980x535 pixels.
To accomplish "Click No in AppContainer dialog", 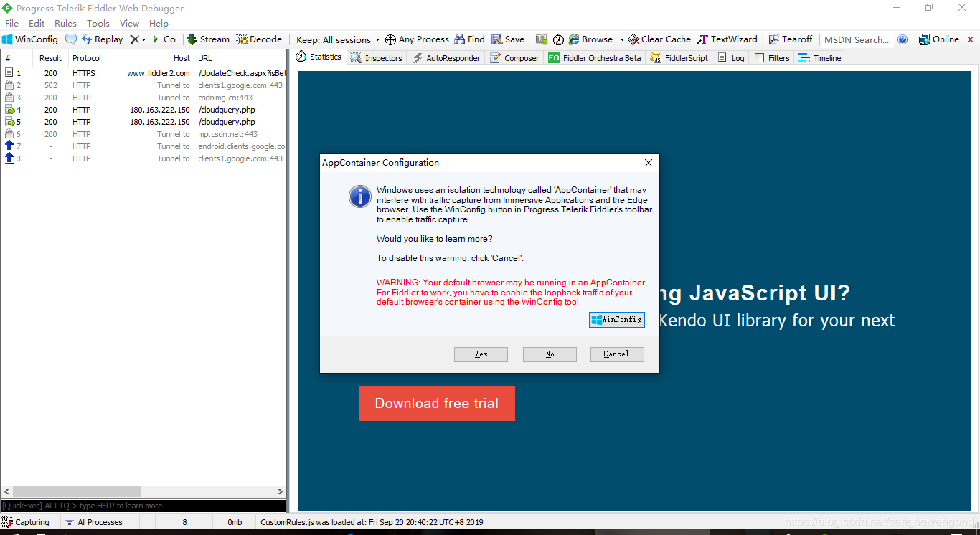I will pos(550,354).
